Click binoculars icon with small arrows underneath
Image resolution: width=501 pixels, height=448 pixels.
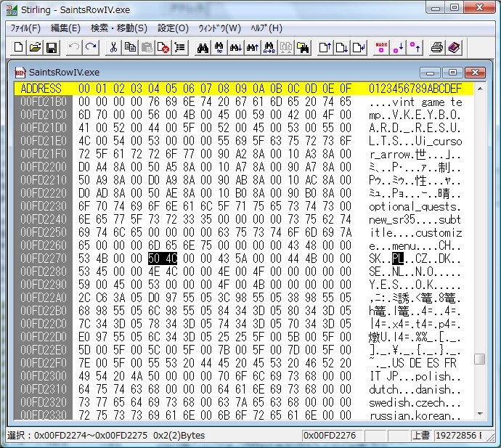219,48
